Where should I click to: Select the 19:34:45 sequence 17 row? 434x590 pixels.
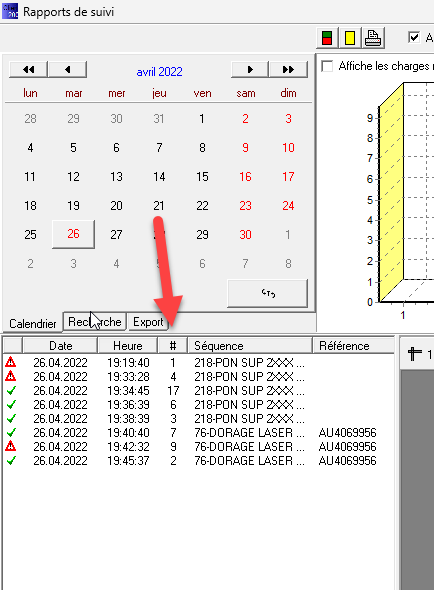click(198, 391)
